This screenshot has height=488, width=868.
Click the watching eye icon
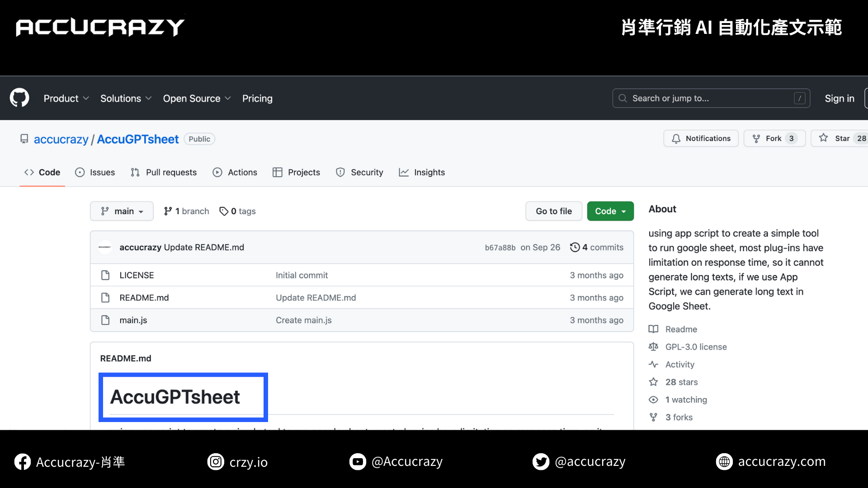654,399
